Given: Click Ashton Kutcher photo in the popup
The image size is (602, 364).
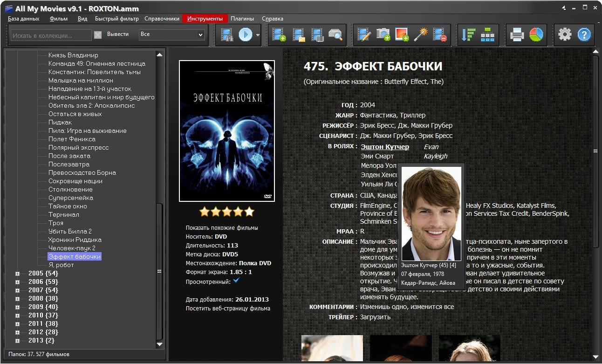Looking at the screenshot, I should coord(431,213).
